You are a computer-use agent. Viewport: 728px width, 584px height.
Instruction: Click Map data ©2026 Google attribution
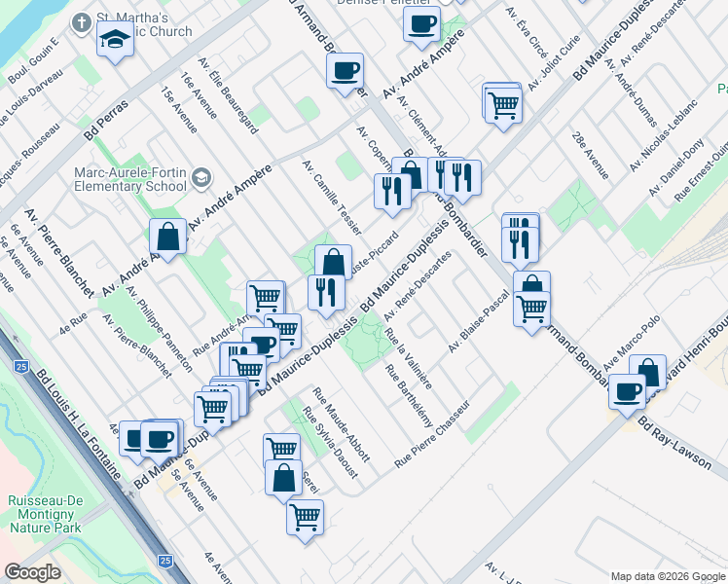(668, 576)
